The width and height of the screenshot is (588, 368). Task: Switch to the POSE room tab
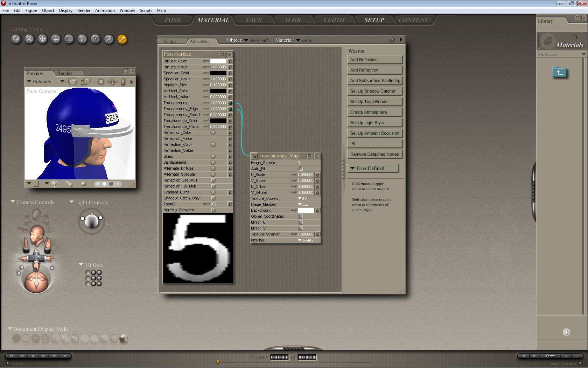point(173,20)
